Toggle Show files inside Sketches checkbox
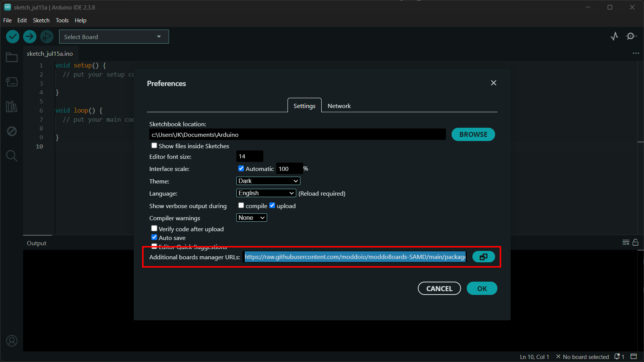Screen dimensions: 644x362 pos(154,146)
